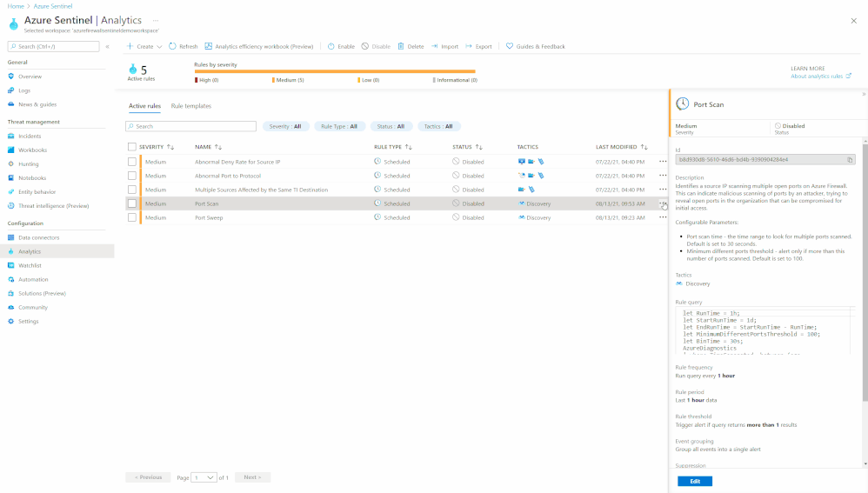Open Workbooks section

[x=32, y=150]
